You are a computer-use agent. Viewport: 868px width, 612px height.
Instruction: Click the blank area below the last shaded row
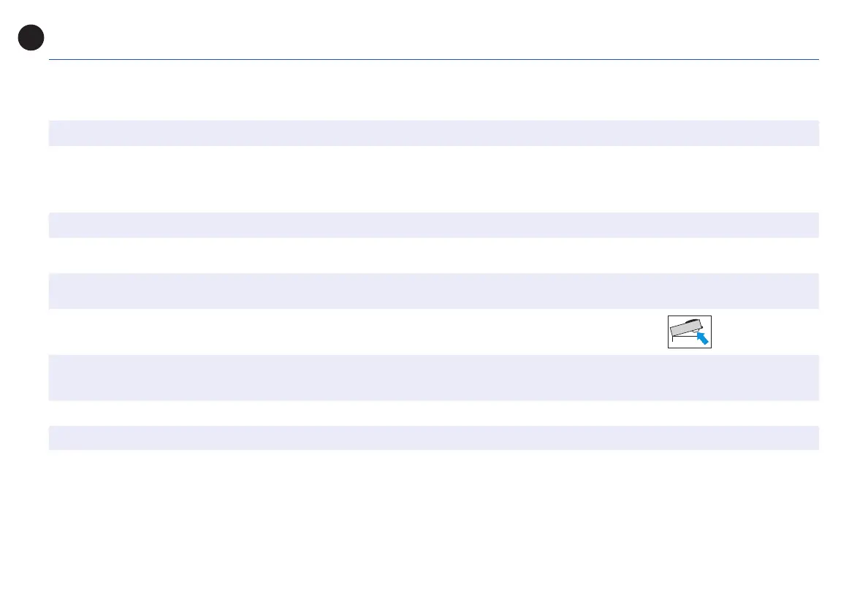[433, 526]
